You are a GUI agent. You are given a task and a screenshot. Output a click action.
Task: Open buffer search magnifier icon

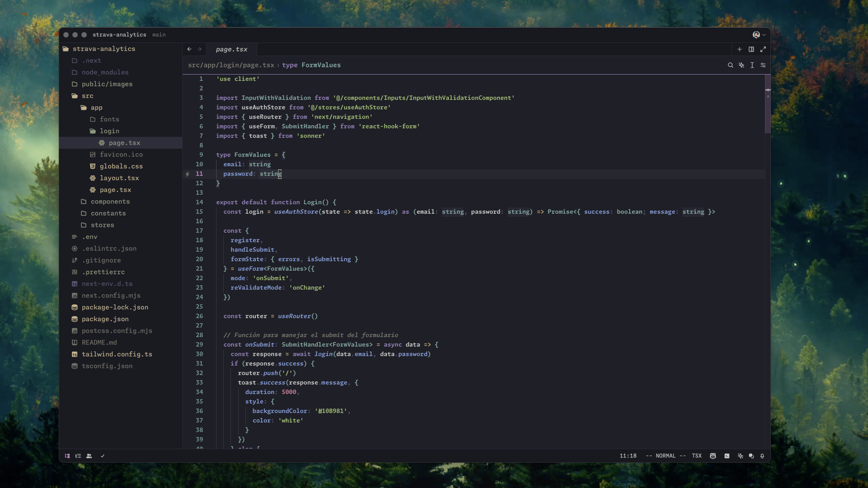click(x=730, y=65)
